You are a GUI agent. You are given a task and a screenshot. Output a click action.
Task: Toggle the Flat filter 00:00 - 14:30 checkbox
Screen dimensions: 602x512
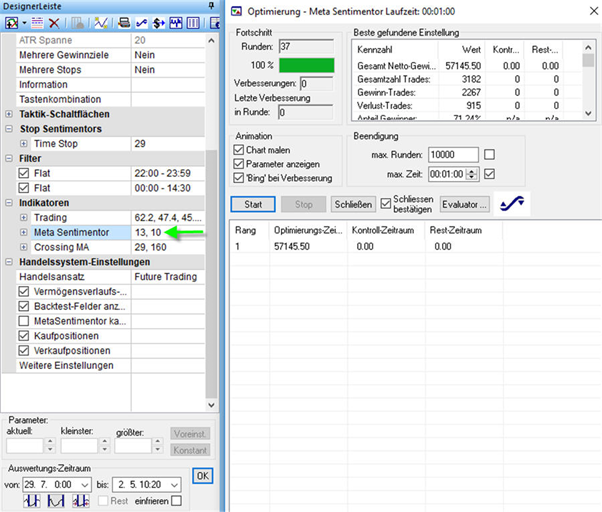24,188
